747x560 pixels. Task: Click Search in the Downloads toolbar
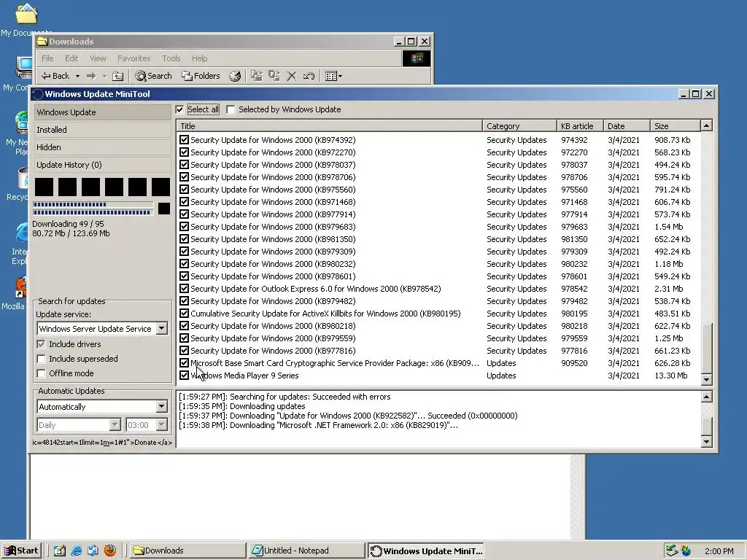153,76
